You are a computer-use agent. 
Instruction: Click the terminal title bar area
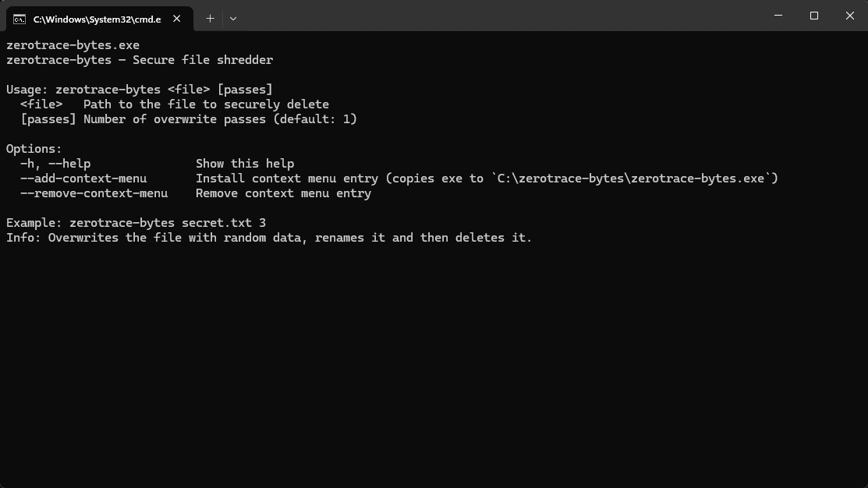point(468,16)
